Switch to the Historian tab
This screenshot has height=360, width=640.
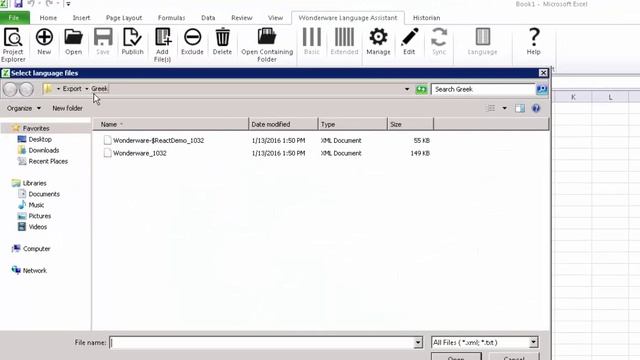click(x=427, y=18)
